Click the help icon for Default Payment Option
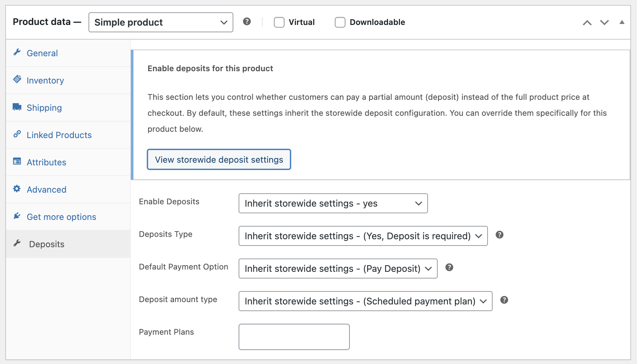This screenshot has width=637, height=364. click(449, 268)
